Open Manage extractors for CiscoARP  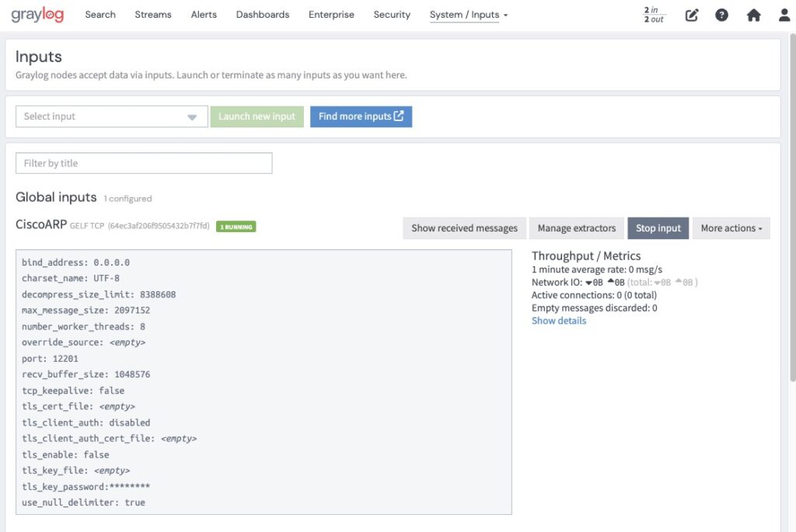pyautogui.click(x=577, y=228)
